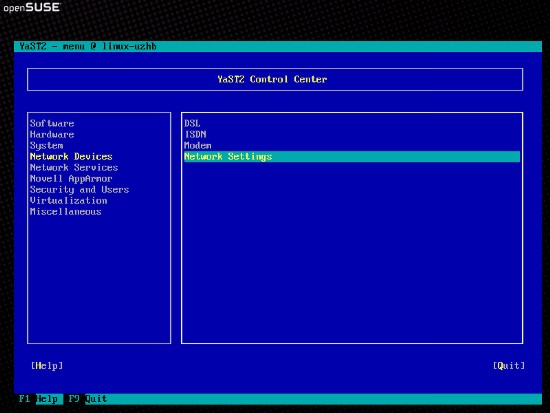Choose Network Devices in the category list
Viewport: 550px width, 413px height.
coord(71,156)
